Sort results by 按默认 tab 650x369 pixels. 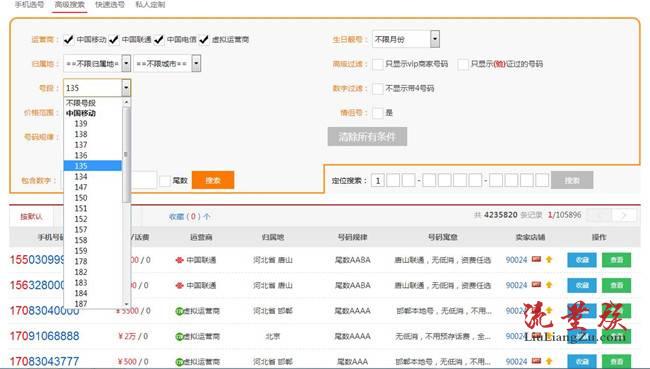tap(32, 216)
